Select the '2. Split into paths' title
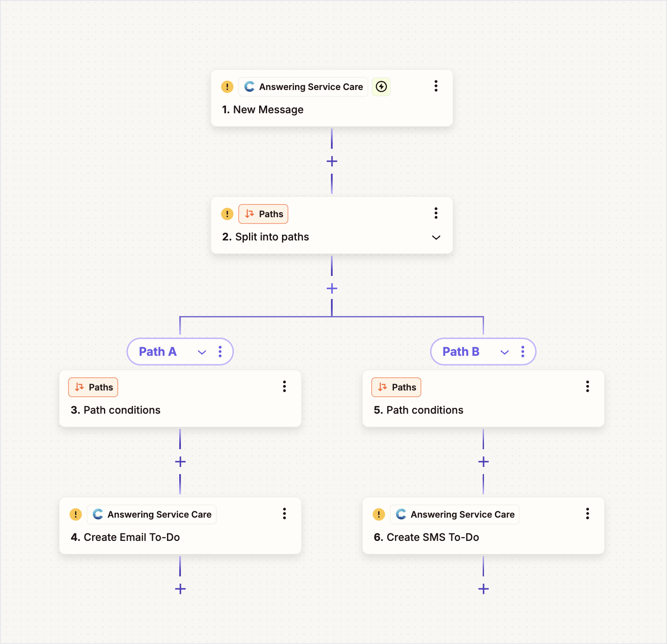This screenshot has width=667, height=644. [x=265, y=237]
